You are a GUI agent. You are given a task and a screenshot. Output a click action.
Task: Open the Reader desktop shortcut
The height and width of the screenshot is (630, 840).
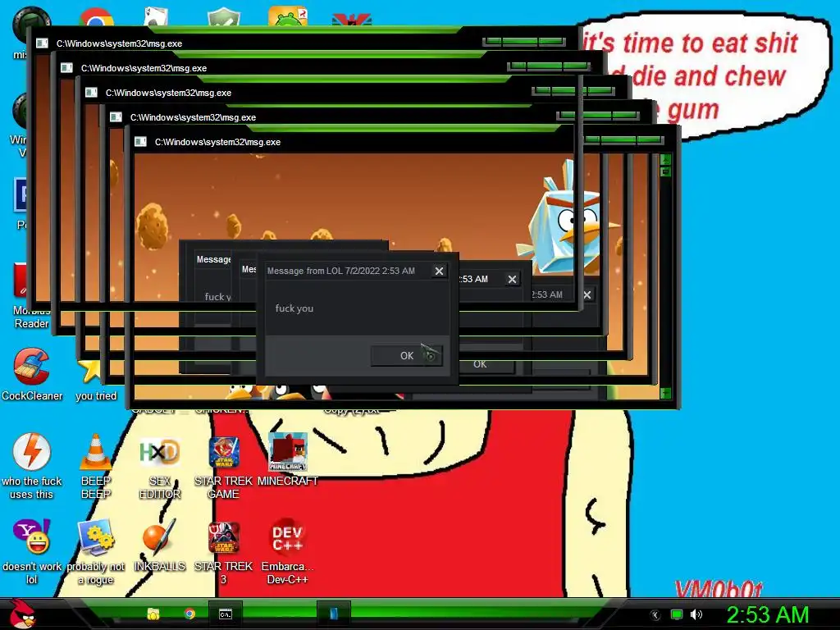[x=21, y=294]
